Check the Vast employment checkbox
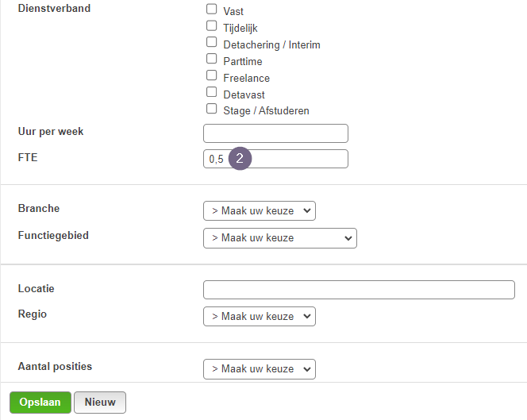Screen dimensions: 527x420 point(211,9)
